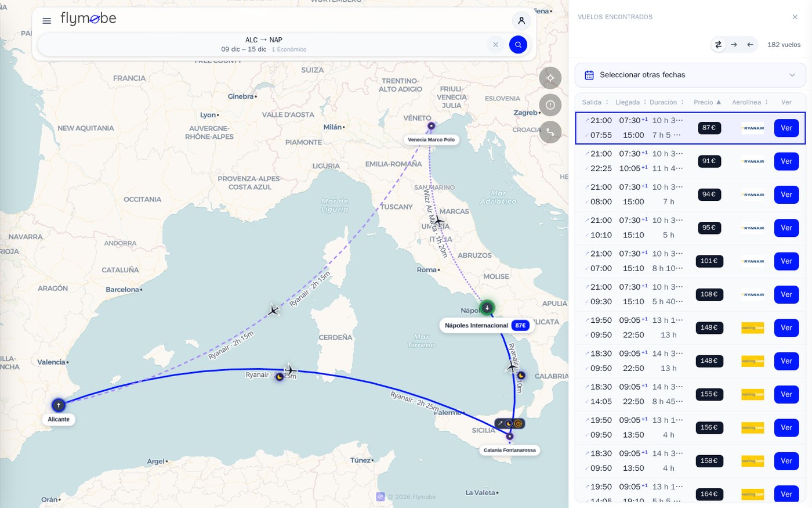Click the plane on the dashed Ryanair 2h 15m route
The image size is (812, 508).
click(x=274, y=310)
